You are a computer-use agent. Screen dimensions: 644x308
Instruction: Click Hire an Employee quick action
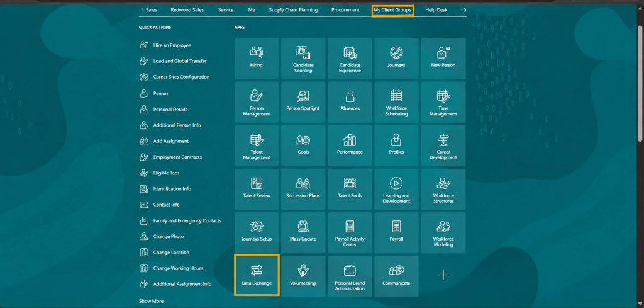165,45
